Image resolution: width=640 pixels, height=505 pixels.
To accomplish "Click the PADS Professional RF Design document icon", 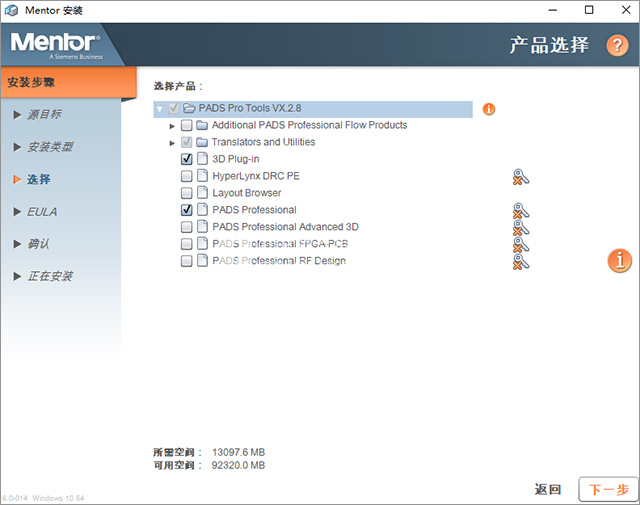I will click(x=202, y=260).
